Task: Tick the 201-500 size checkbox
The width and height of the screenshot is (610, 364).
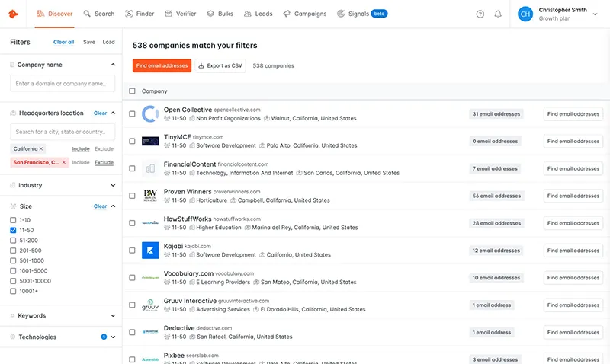Action: click(x=13, y=251)
